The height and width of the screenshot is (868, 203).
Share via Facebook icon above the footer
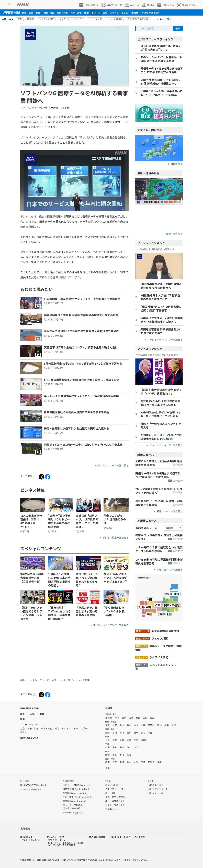click(48, 695)
